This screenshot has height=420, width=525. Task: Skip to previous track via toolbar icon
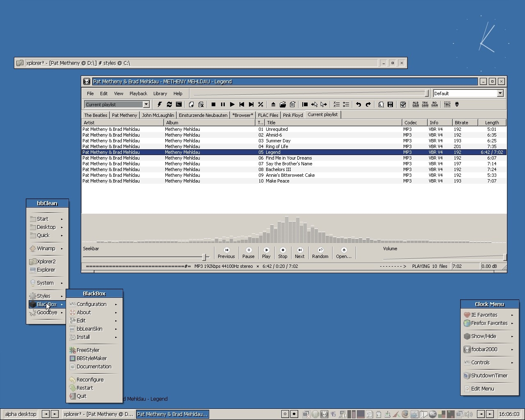(x=242, y=105)
